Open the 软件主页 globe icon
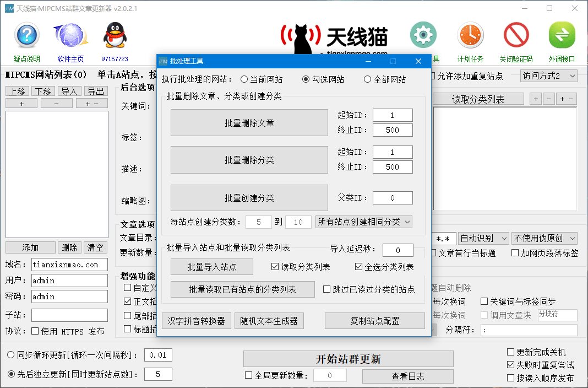This screenshot has height=388, width=588. [x=70, y=35]
